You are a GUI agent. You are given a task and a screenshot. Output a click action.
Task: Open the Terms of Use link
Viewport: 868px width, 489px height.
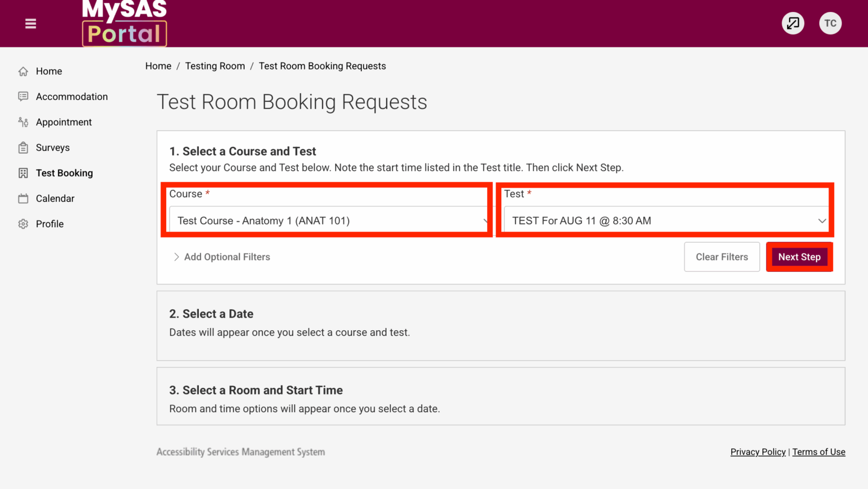(819, 452)
